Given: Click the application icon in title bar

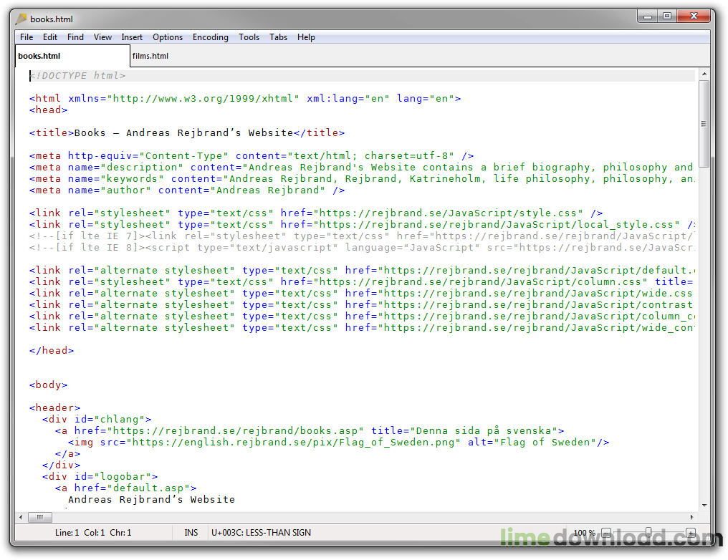Looking at the screenshot, I should point(21,19).
